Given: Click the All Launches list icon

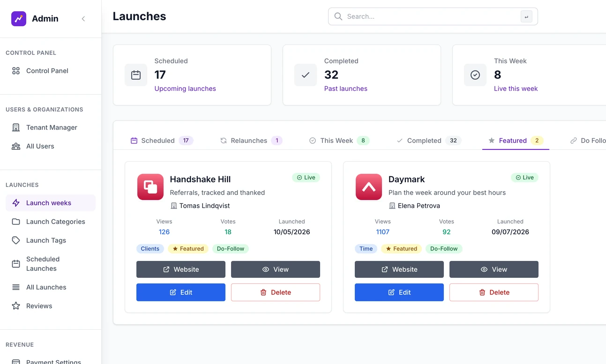Looking at the screenshot, I should click(x=16, y=287).
